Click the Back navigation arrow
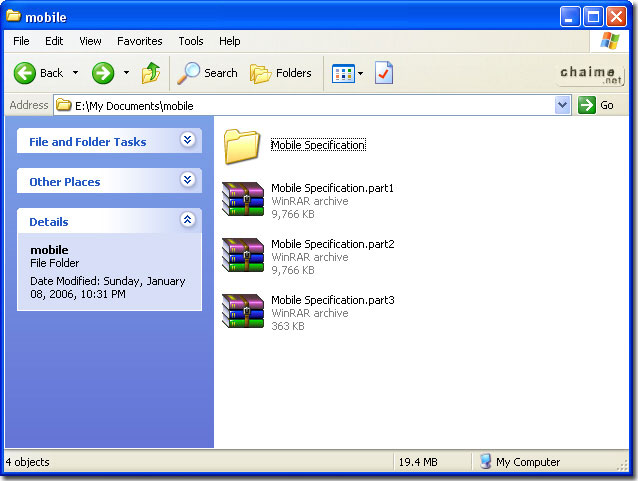 point(26,73)
